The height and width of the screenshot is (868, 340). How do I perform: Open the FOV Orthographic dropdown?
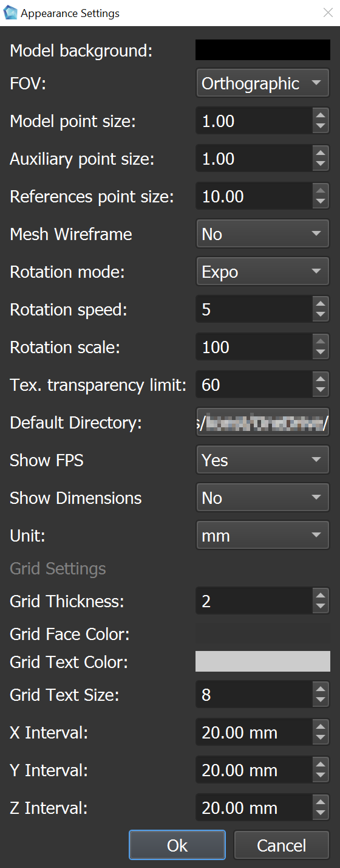coord(262,83)
